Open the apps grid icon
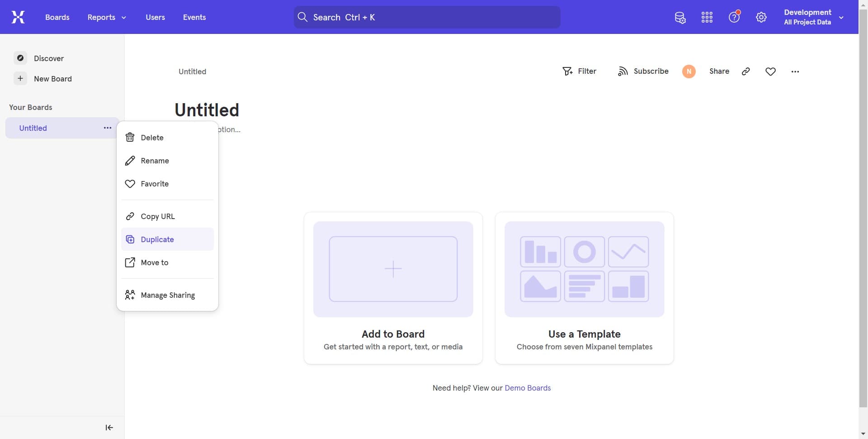Viewport: 868px width, 439px height. (x=707, y=18)
